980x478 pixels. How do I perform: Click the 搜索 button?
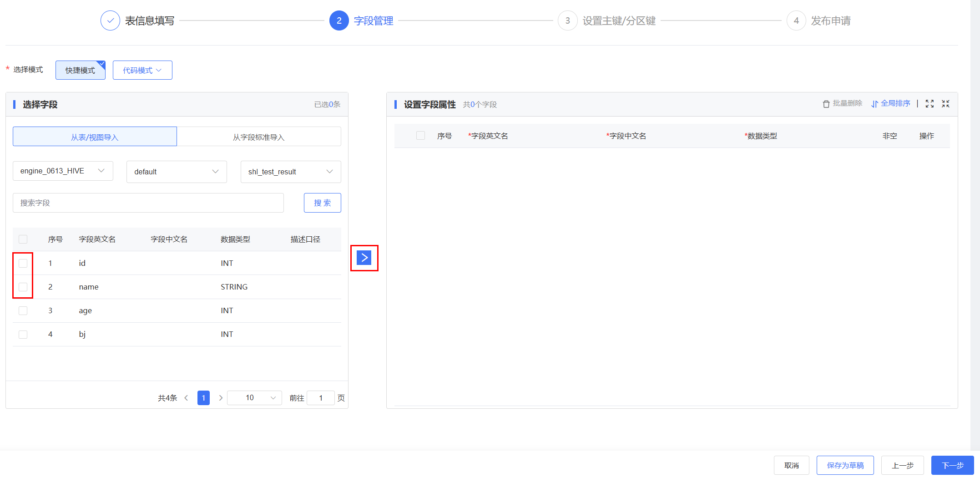click(x=323, y=203)
